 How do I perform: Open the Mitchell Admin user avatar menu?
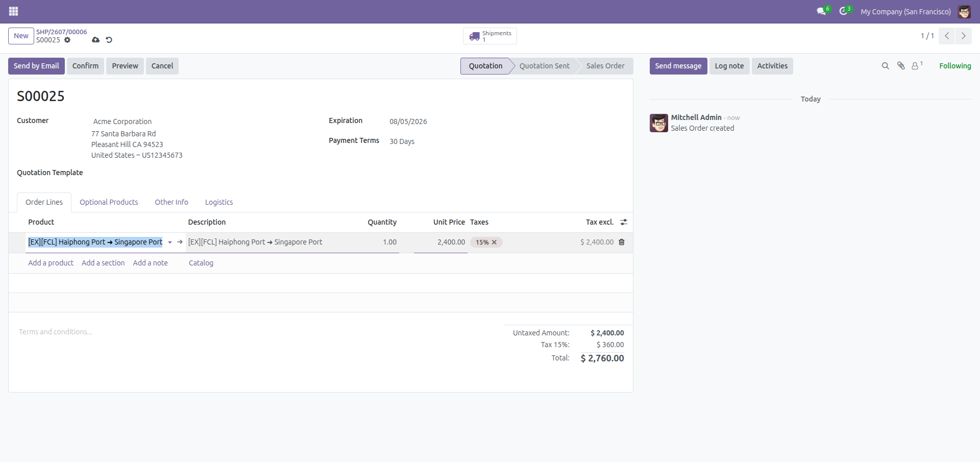(964, 11)
